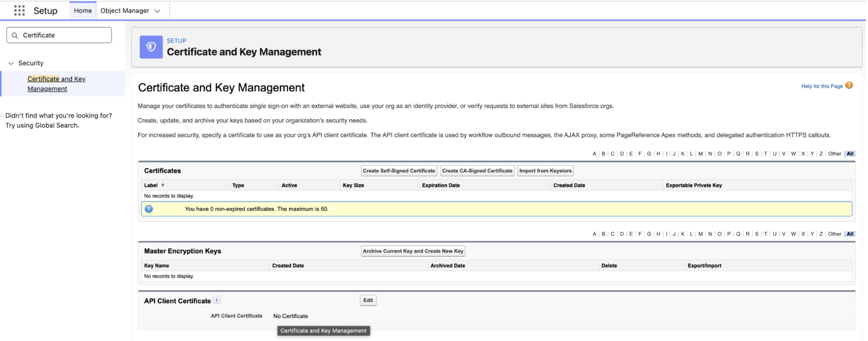Viewport: 868px width, 341px height.
Task: Open Certificate and Key Management sidebar link
Action: 56,84
